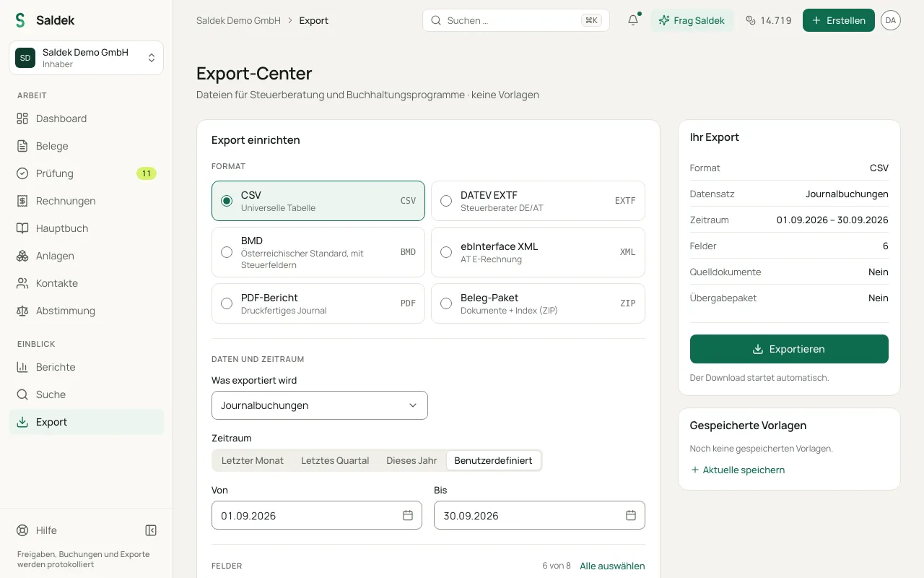Click the Belege document icon
924x578 pixels.
(22, 146)
